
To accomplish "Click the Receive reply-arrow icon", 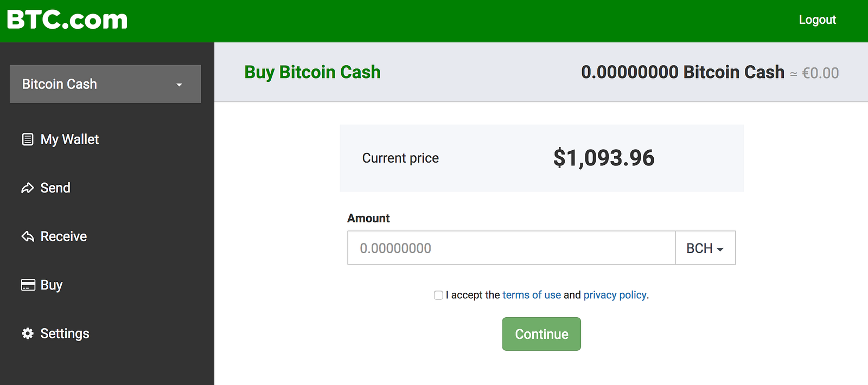I will (28, 236).
